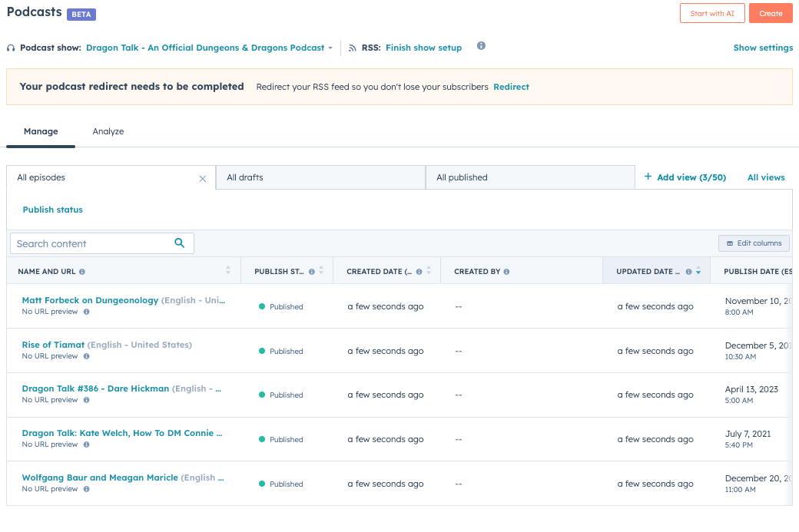Click Published status of Kate Welch row
This screenshot has height=532, width=799.
tap(280, 439)
